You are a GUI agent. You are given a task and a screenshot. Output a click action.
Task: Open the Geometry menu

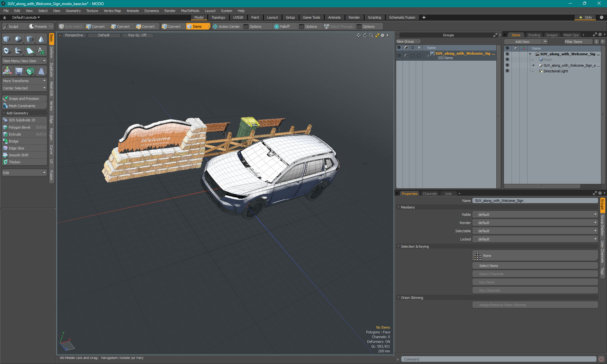pyautogui.click(x=73, y=11)
